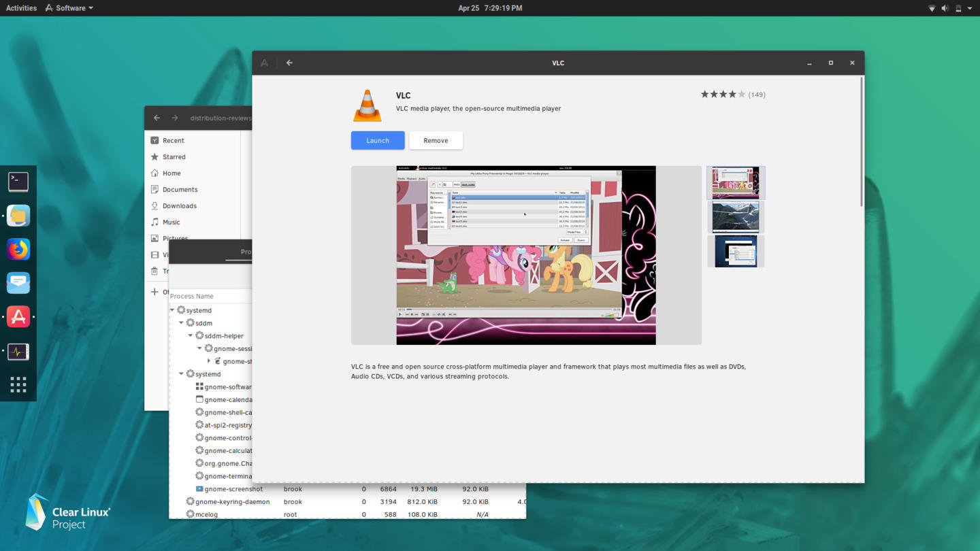This screenshot has width=980, height=551.
Task: Launch Firefox from the dock
Action: click(18, 250)
